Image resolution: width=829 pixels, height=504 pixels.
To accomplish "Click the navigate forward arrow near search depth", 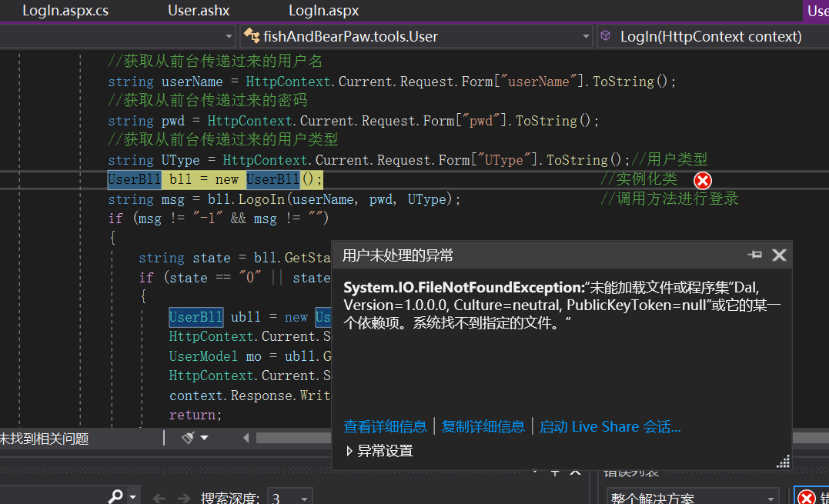I will (x=183, y=498).
